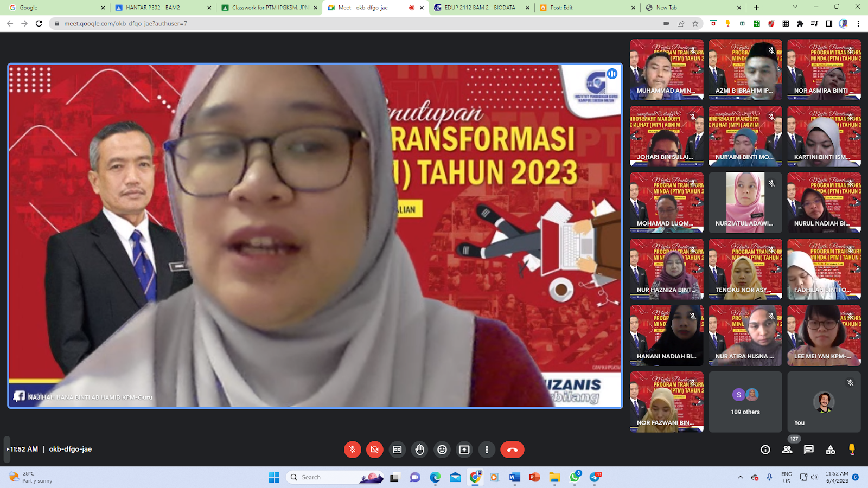
Task: Open the emoji reactions panel
Action: [x=442, y=450]
